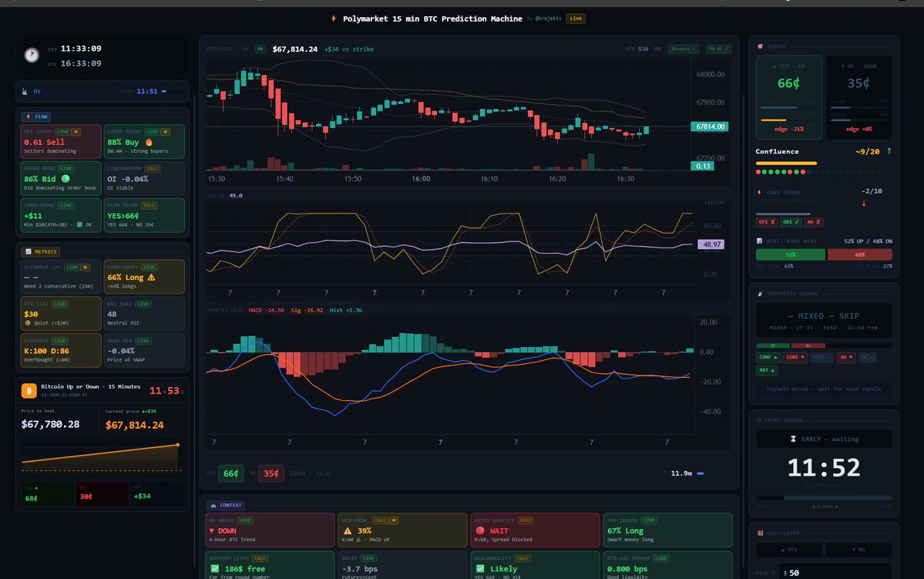Click the red circle beside WAIT

click(x=479, y=530)
